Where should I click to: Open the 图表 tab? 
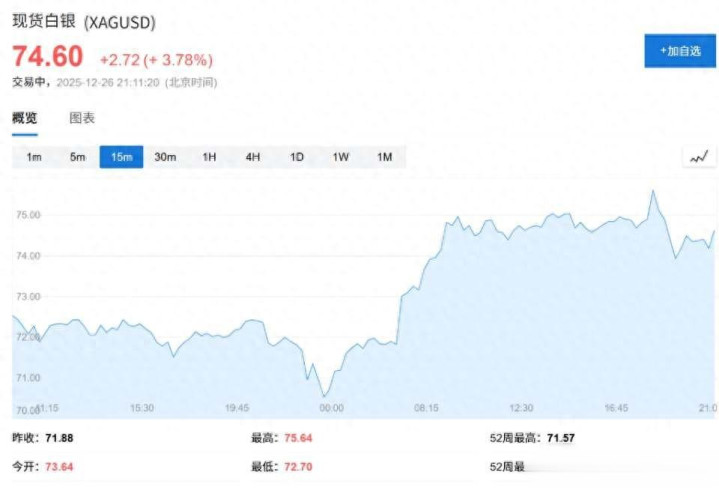point(82,118)
